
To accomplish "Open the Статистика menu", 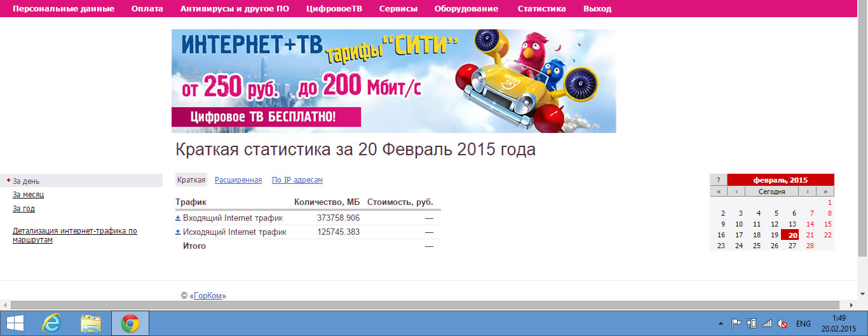I will 541,9.
